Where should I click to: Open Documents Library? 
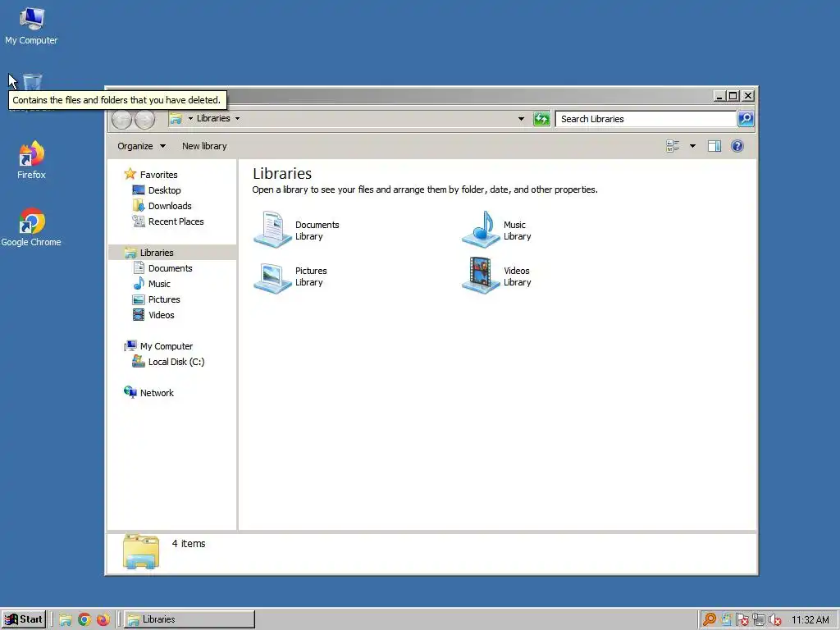(296, 230)
